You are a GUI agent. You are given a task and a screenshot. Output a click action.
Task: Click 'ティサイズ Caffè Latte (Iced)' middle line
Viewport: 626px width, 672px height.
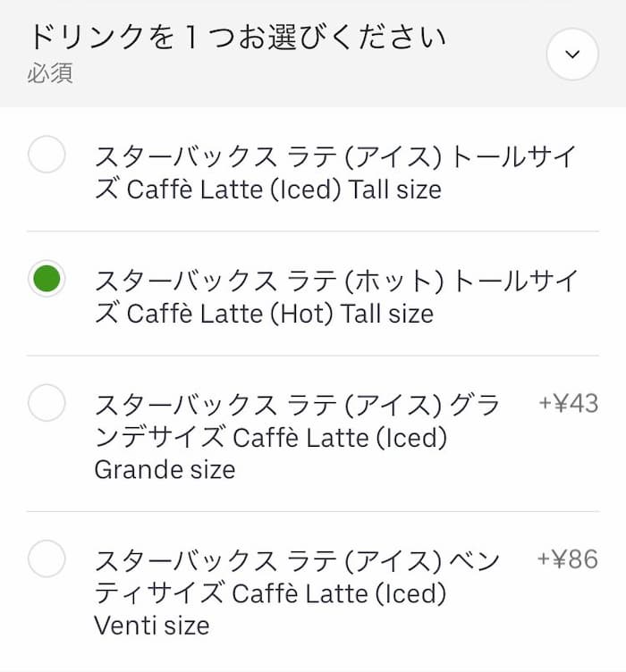pyautogui.click(x=270, y=593)
